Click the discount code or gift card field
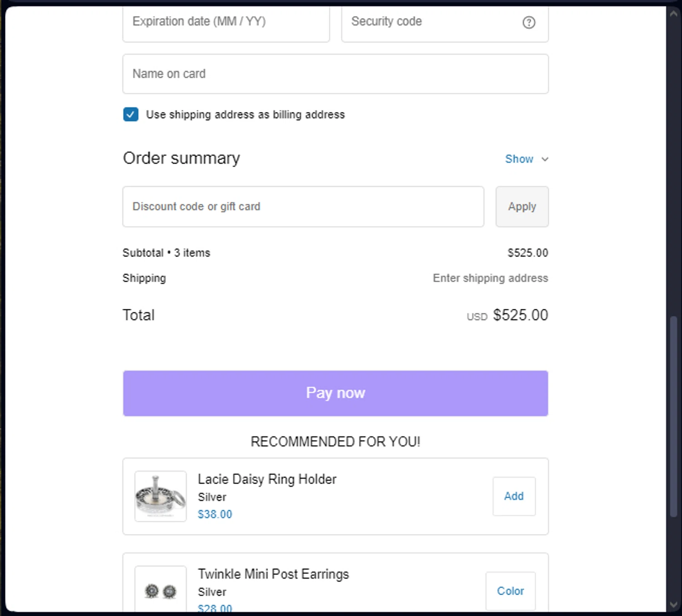 (x=303, y=207)
